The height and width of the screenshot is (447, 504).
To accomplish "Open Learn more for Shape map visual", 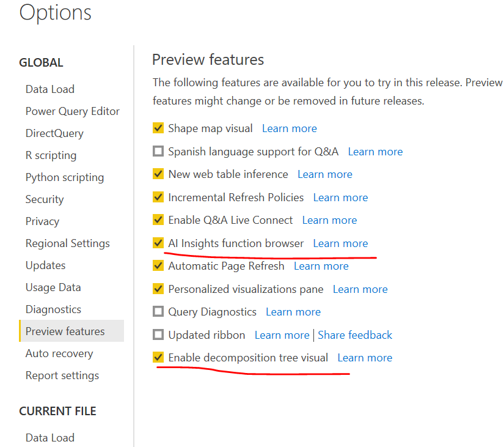I will point(289,128).
